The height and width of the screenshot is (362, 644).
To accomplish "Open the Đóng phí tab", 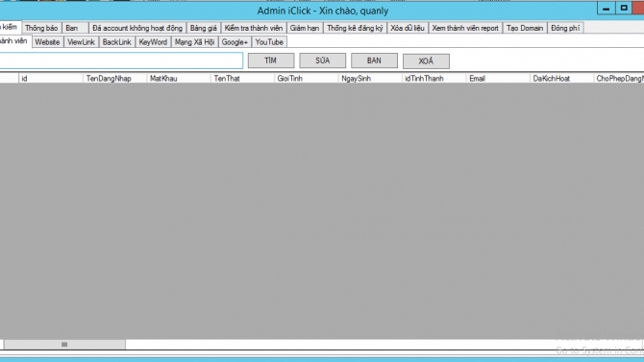I will pyautogui.click(x=565, y=28).
